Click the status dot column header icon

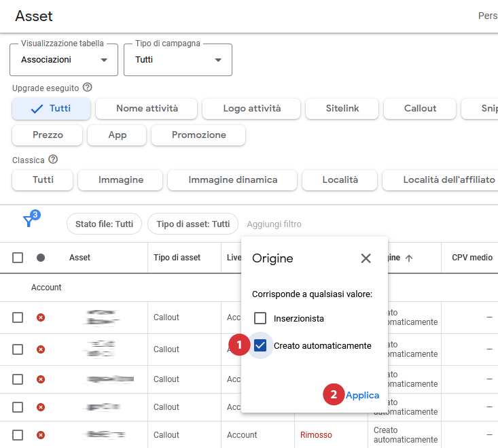click(x=41, y=258)
